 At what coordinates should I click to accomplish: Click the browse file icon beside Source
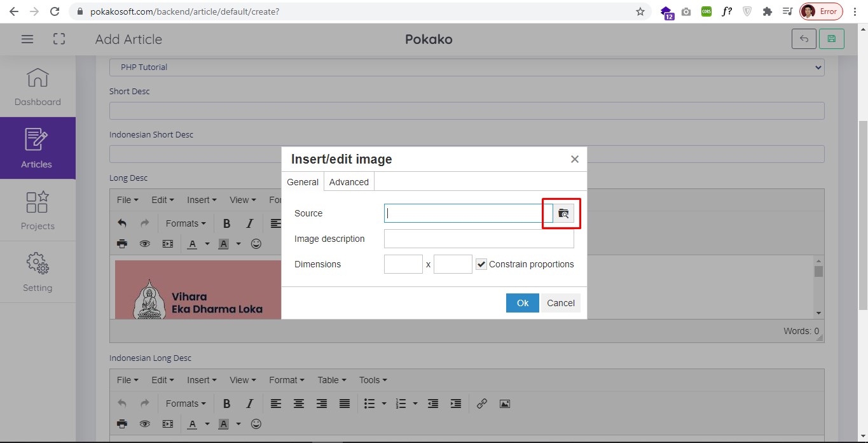pyautogui.click(x=563, y=213)
